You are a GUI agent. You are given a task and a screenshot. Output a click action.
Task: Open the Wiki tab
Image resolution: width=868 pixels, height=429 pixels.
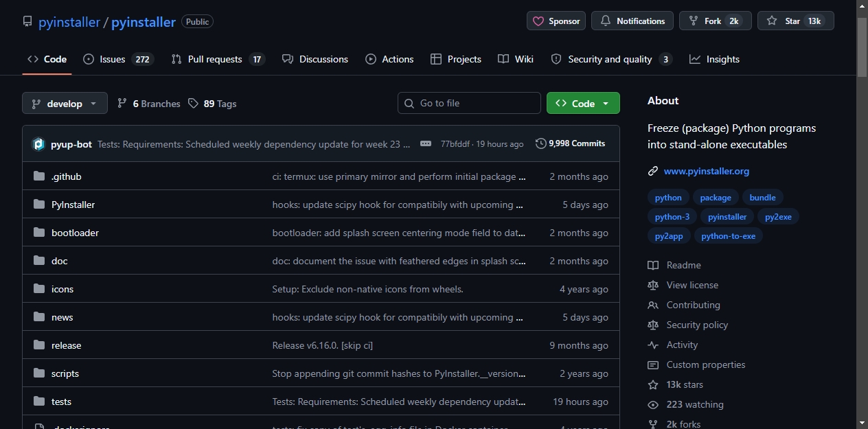(516, 59)
